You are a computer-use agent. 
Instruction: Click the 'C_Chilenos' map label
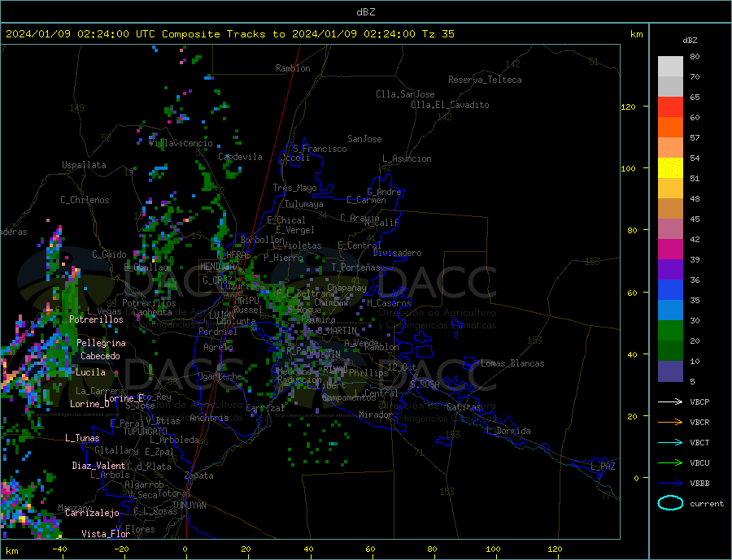[85, 200]
